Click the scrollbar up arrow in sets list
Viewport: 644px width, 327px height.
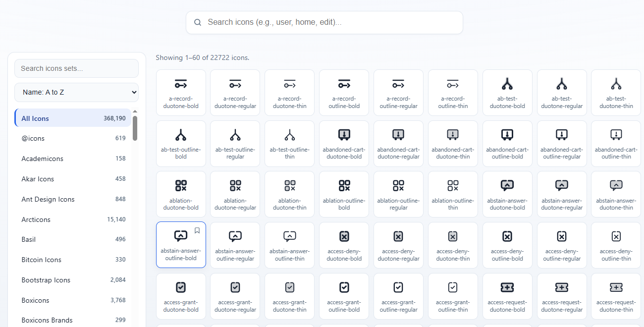click(x=135, y=111)
